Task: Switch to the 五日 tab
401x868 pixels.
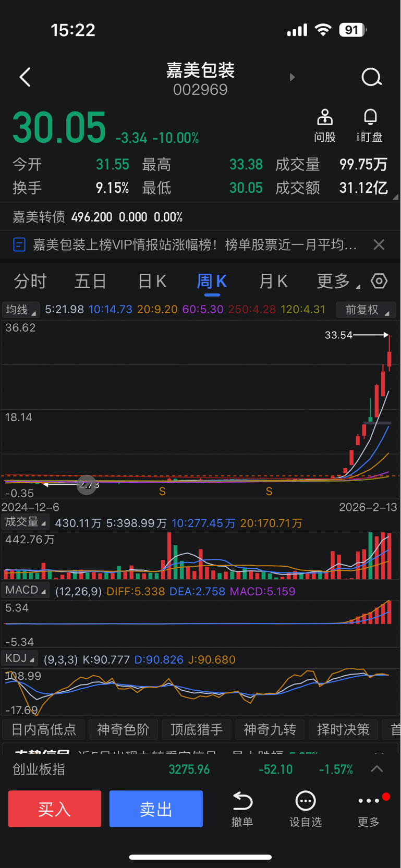Action: coord(91,282)
